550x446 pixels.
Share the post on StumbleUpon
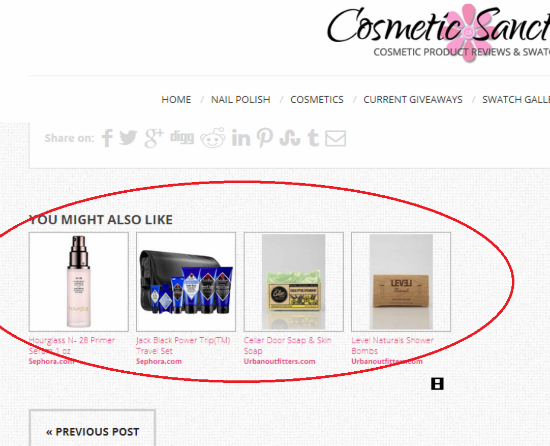coord(290,138)
